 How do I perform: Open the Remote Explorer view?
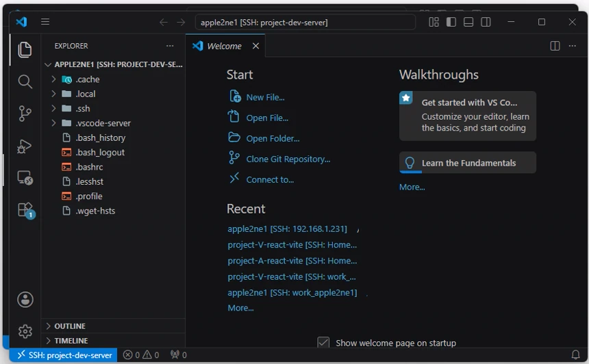[x=25, y=177]
